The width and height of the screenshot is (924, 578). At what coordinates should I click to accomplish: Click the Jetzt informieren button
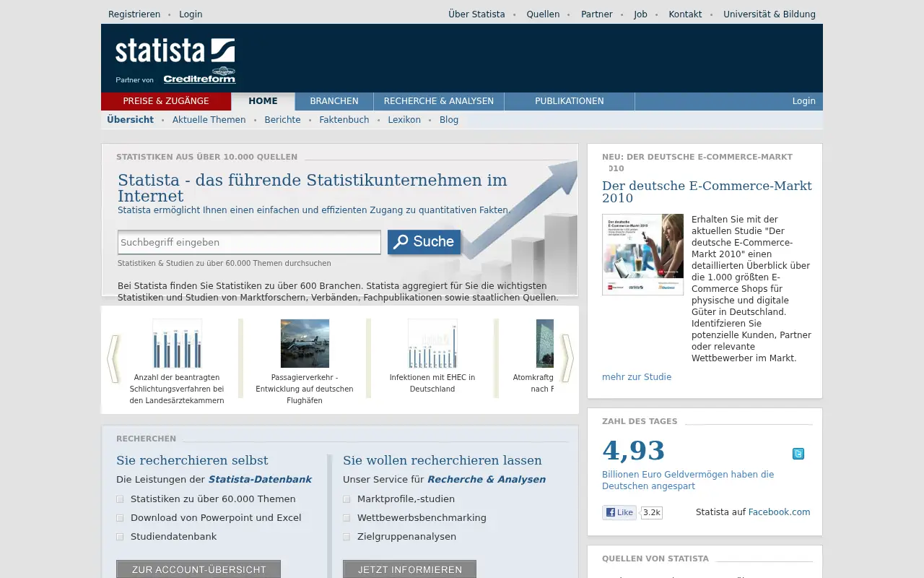pyautogui.click(x=409, y=569)
